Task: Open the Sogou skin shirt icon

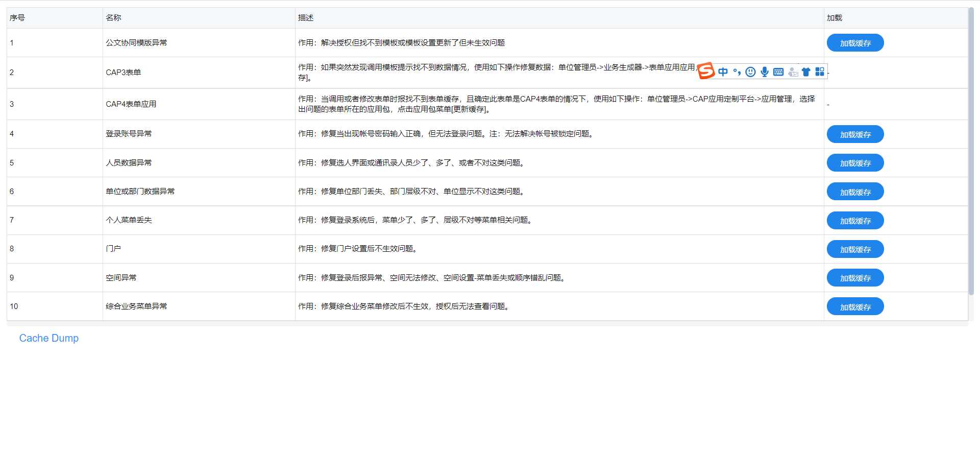Action: point(806,72)
